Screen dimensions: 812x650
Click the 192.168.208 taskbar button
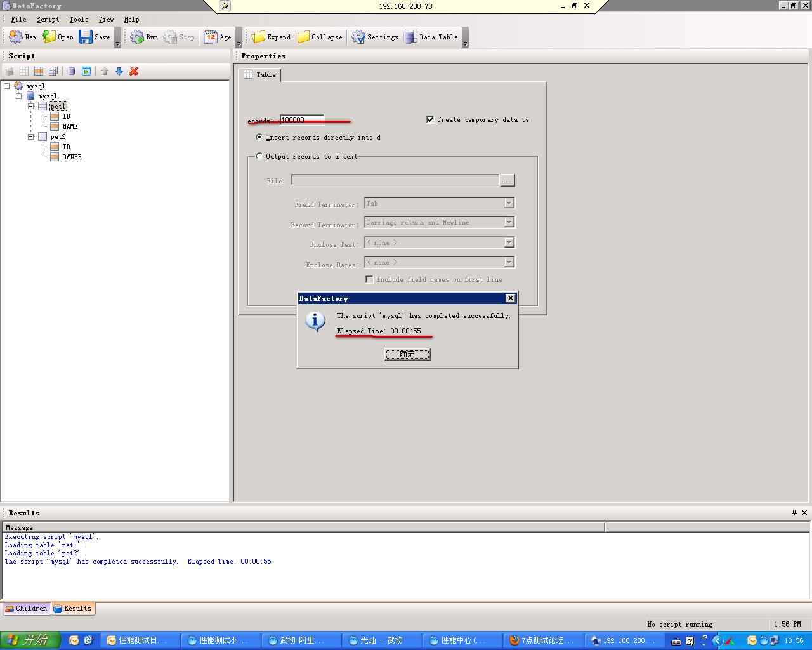624,640
